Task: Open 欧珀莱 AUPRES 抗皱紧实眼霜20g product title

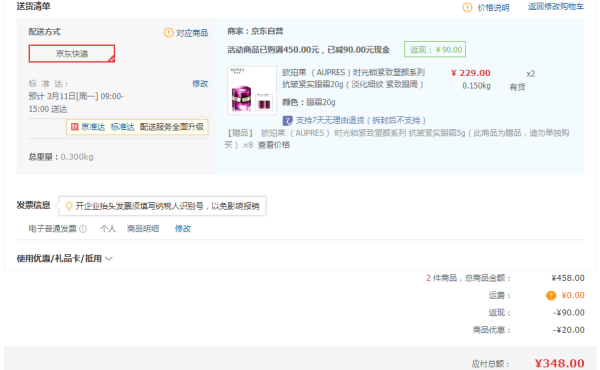Action: pos(354,78)
